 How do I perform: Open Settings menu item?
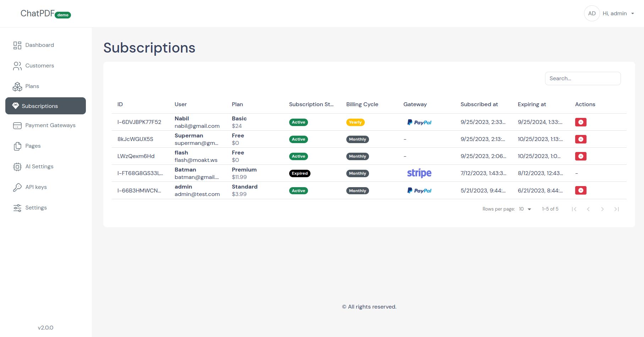pyautogui.click(x=45, y=208)
